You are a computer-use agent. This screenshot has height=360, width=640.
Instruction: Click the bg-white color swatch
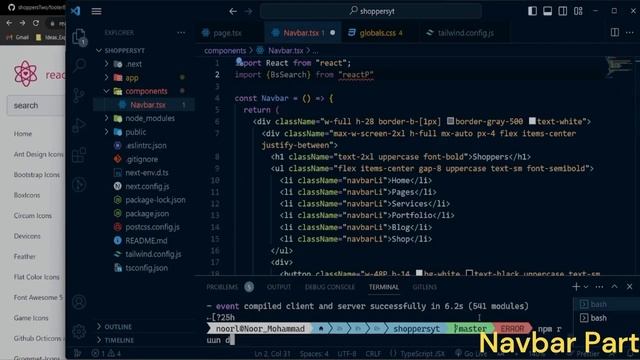419,273
